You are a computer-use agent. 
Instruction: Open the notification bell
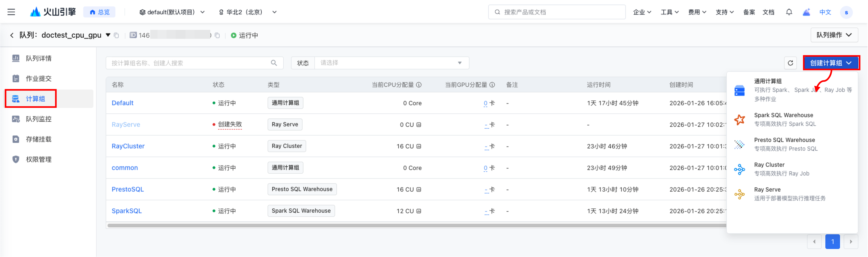click(x=789, y=12)
